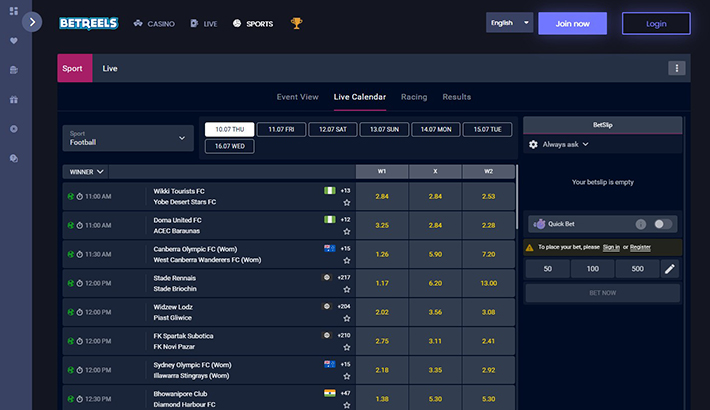
Task: Open the Sport Football dropdown
Action: pyautogui.click(x=128, y=138)
